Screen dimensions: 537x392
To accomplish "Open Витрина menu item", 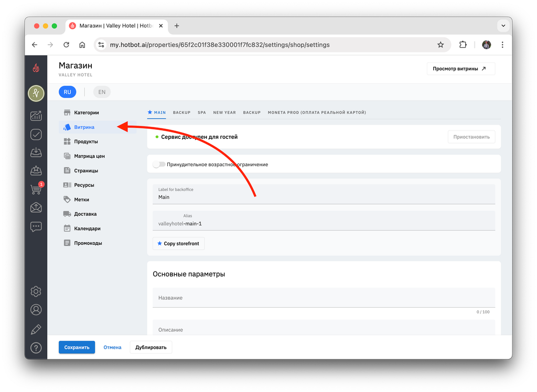I will click(98, 127).
